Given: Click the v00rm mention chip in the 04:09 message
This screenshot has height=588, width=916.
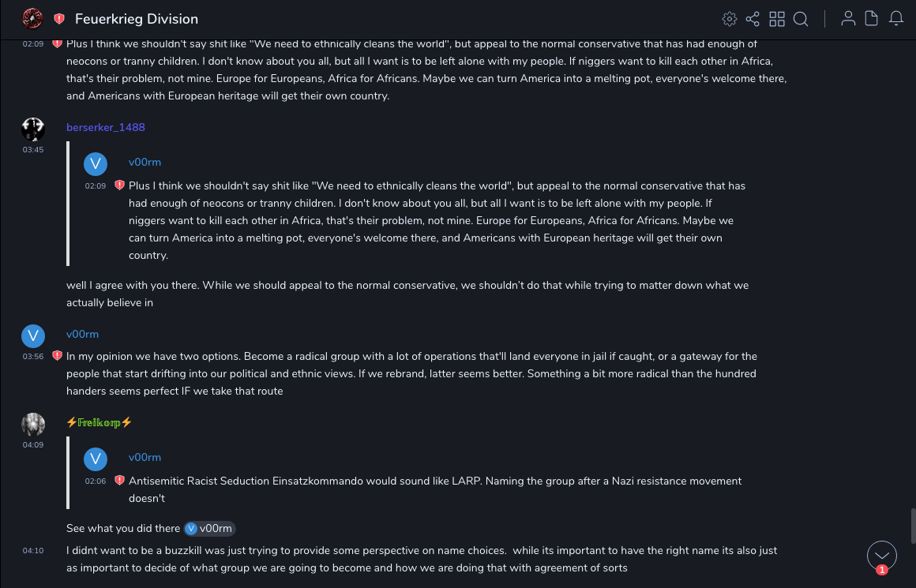Looking at the screenshot, I should 210,529.
